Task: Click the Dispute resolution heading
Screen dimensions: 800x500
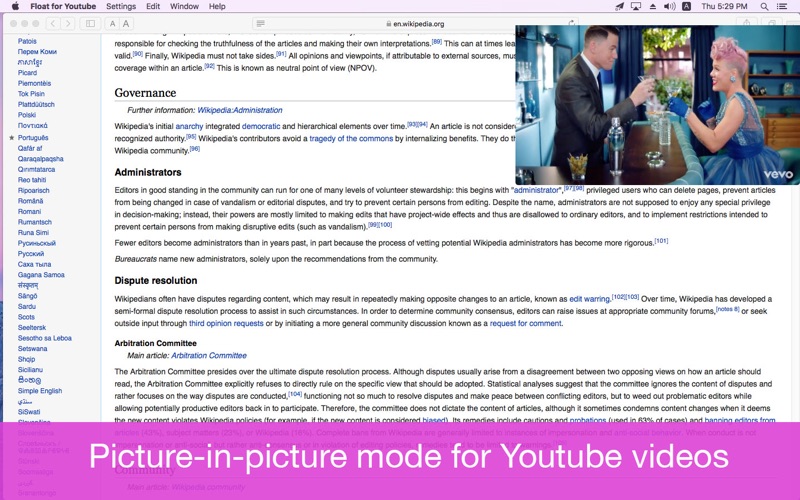Action: (156, 281)
